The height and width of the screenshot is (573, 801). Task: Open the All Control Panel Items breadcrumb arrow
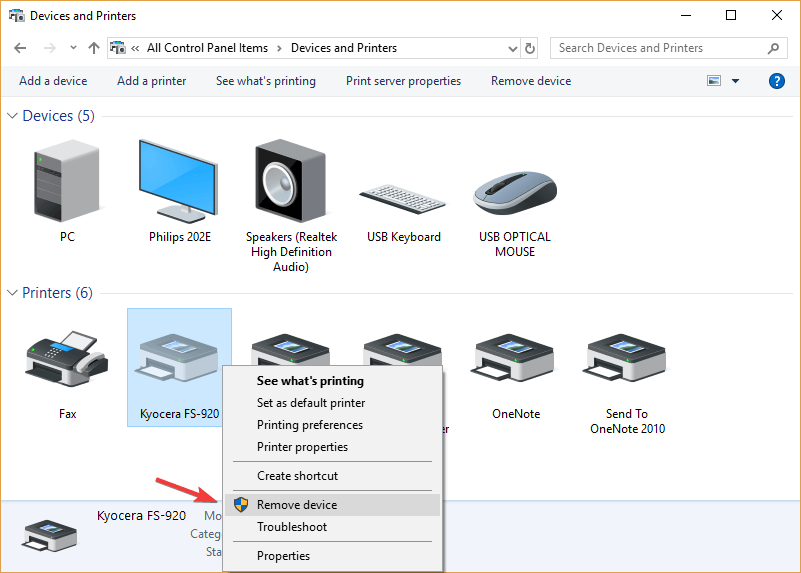tap(279, 48)
